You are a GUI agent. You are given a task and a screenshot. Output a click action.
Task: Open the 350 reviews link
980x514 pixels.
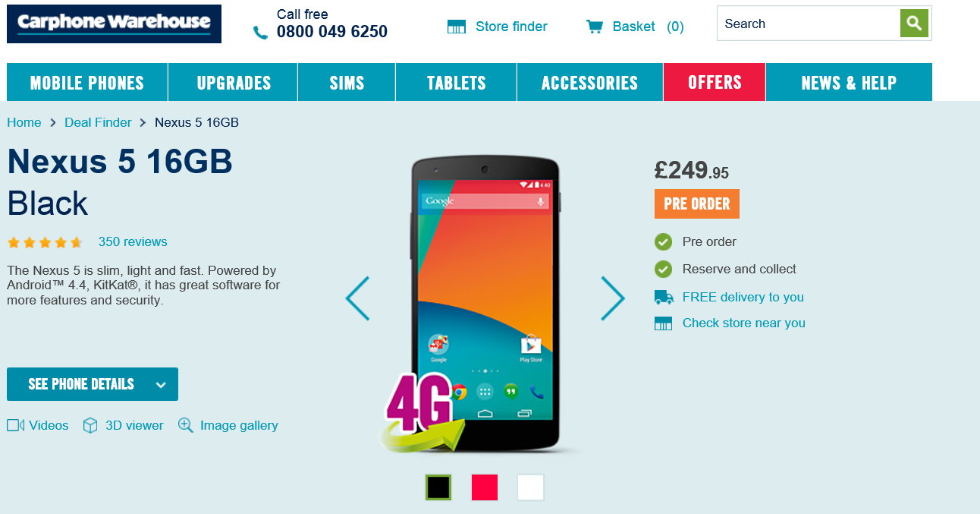point(133,242)
